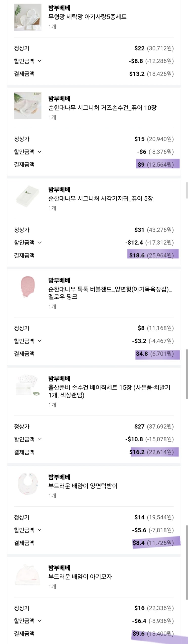The image size is (188, 644).
Task: Click 밤부베베 brand name above 아기모자
Action: (x=59, y=567)
